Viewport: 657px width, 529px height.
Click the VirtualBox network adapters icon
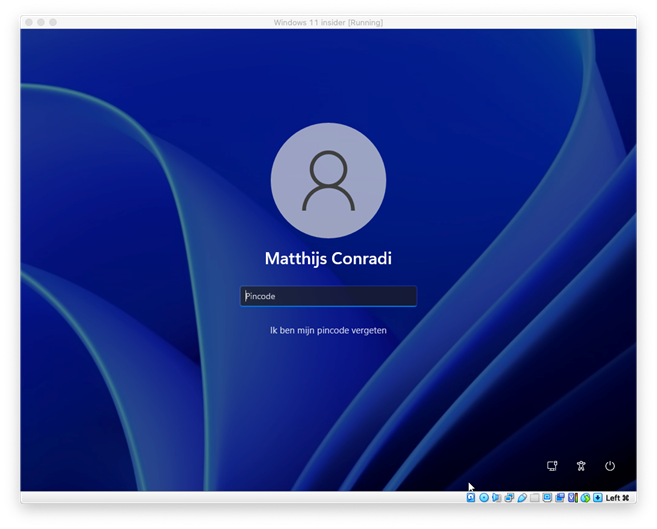(509, 498)
